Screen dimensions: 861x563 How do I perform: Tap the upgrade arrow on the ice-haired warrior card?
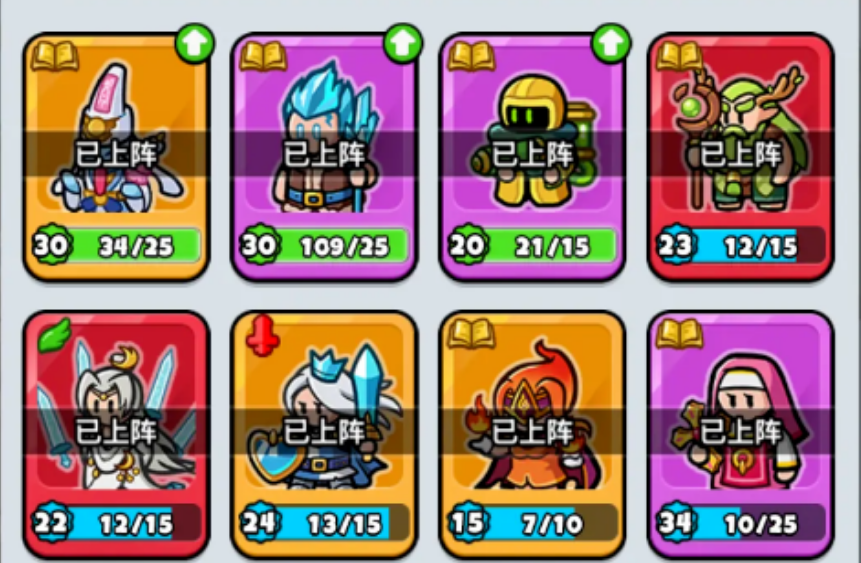point(402,43)
